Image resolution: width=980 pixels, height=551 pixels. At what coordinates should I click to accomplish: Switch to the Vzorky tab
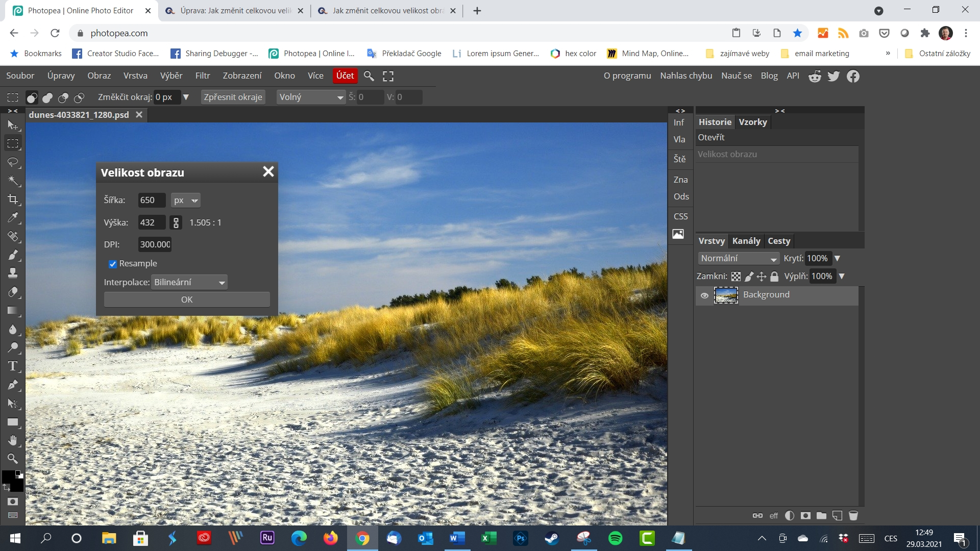tap(753, 122)
